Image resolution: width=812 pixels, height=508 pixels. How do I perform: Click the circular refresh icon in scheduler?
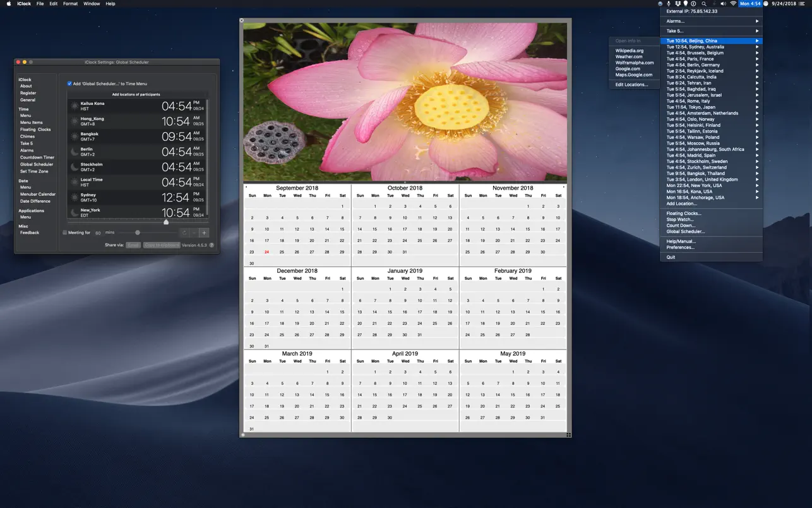pyautogui.click(x=184, y=233)
